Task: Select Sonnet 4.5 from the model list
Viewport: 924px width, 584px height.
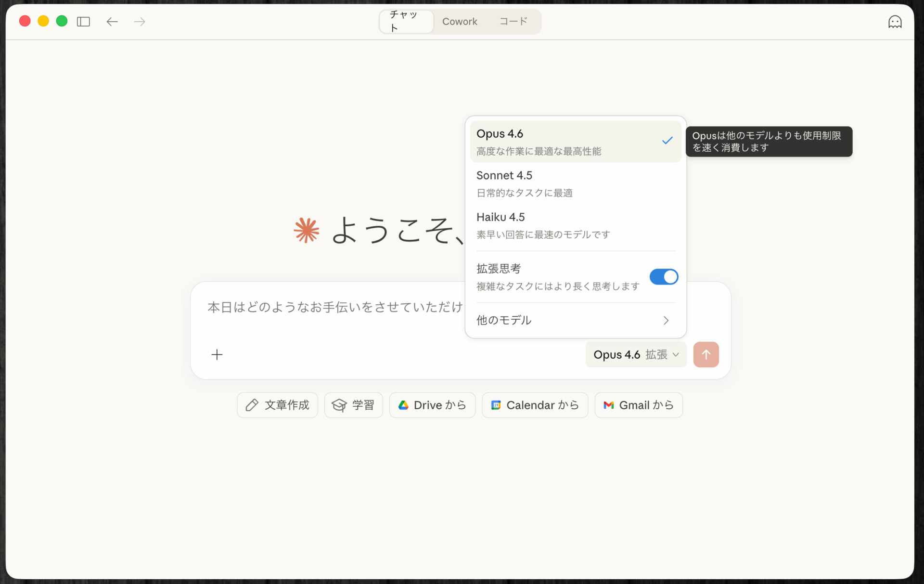Action: click(x=575, y=183)
